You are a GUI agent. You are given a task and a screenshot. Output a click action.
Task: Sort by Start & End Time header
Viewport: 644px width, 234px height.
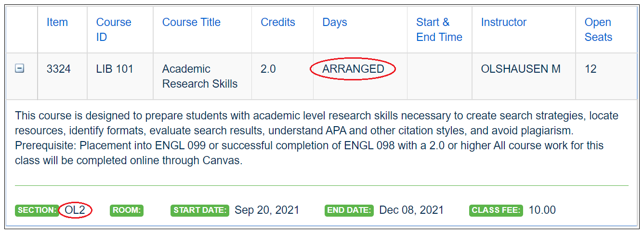coord(439,29)
